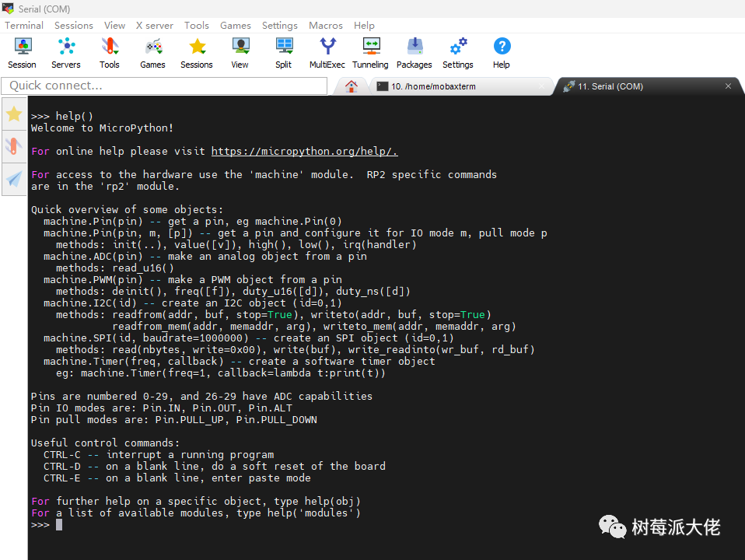Click the 'Welcome to MicroPython!' line
This screenshot has width=745, height=560.
click(x=102, y=128)
